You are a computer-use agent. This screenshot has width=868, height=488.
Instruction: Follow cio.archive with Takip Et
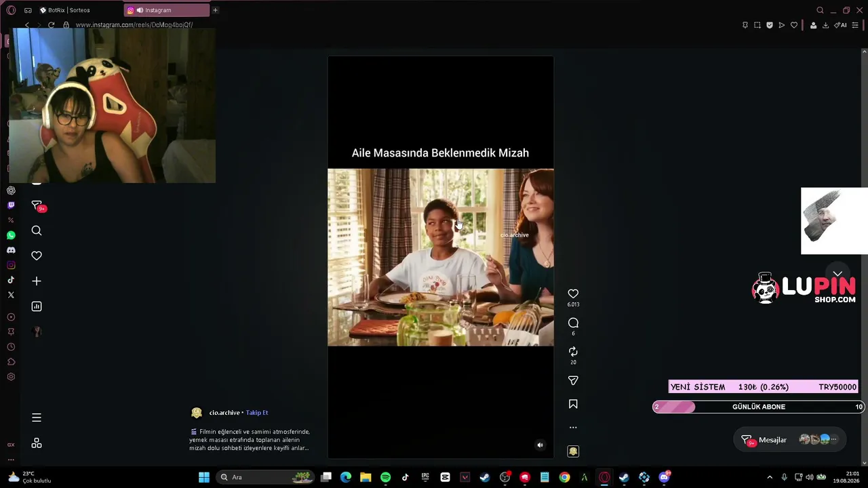point(257,413)
